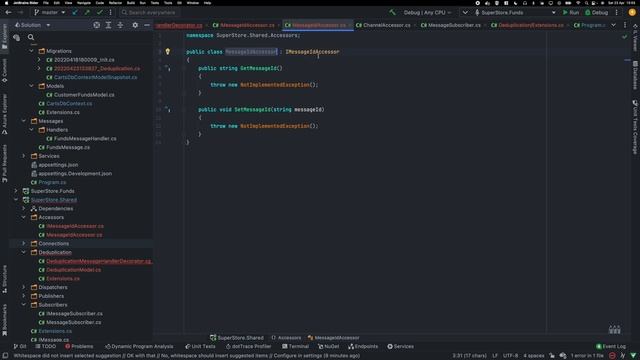Click UTF-8 encoding in status bar
This screenshot has height=360, width=640.
(510, 356)
